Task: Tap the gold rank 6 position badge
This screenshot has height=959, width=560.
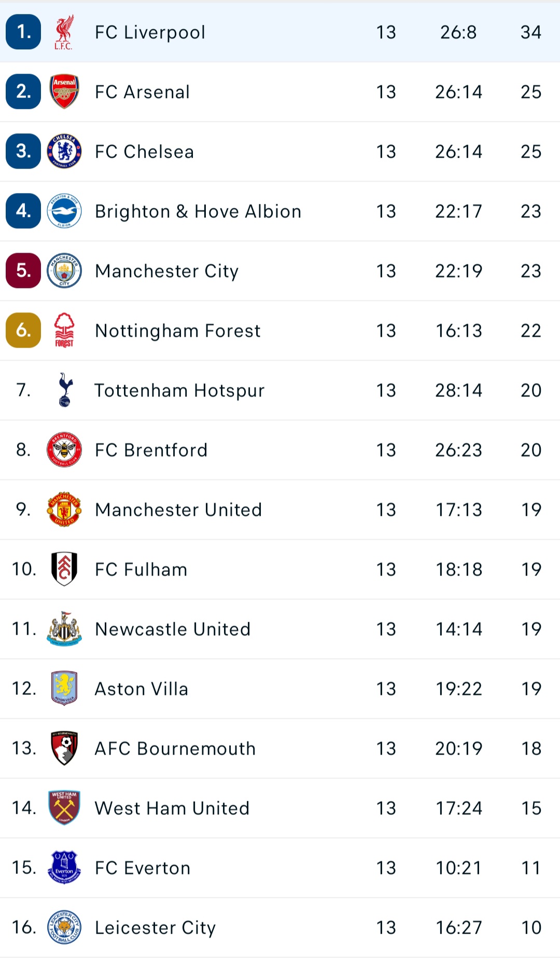Action: click(23, 330)
